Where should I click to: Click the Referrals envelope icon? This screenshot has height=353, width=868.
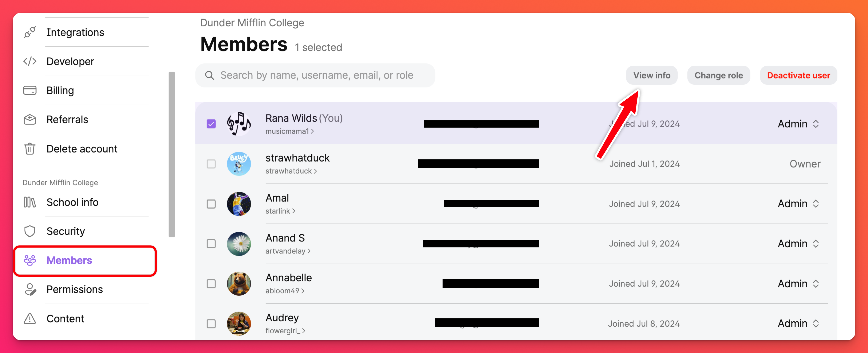click(30, 119)
